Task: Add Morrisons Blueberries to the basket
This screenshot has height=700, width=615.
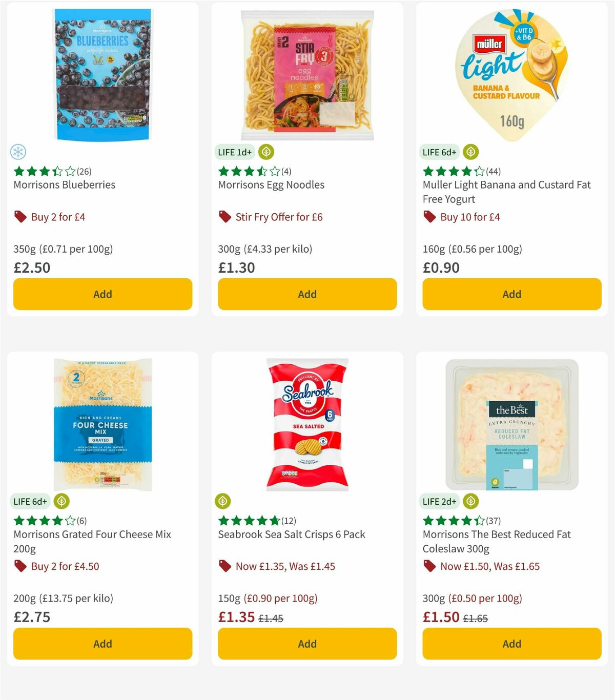Action: click(102, 294)
